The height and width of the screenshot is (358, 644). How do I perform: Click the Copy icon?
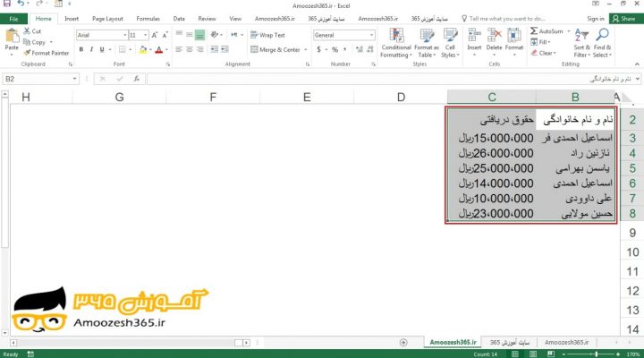coord(27,42)
